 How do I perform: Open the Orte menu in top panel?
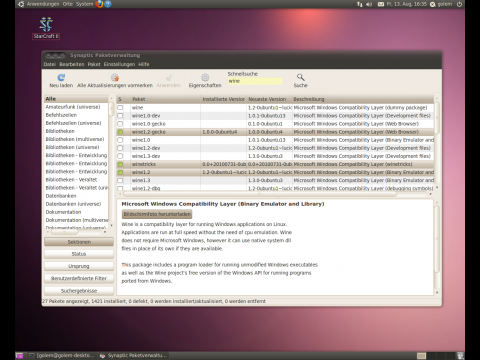[x=68, y=4]
